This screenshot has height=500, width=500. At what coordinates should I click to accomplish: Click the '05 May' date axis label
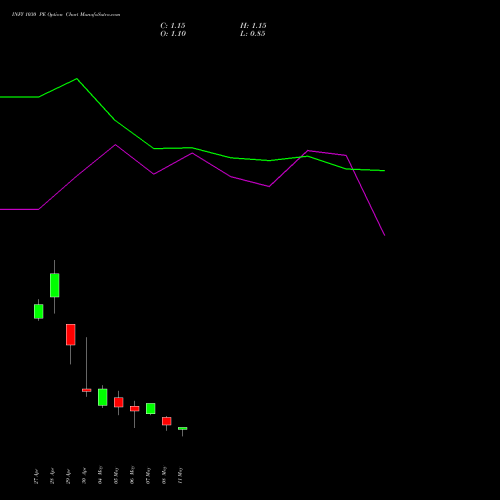pyautogui.click(x=116, y=475)
